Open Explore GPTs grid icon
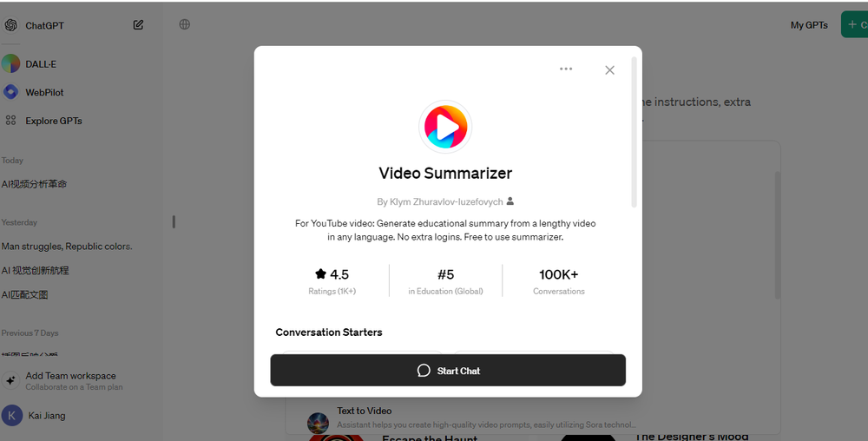Image resolution: width=868 pixels, height=441 pixels. [x=10, y=120]
